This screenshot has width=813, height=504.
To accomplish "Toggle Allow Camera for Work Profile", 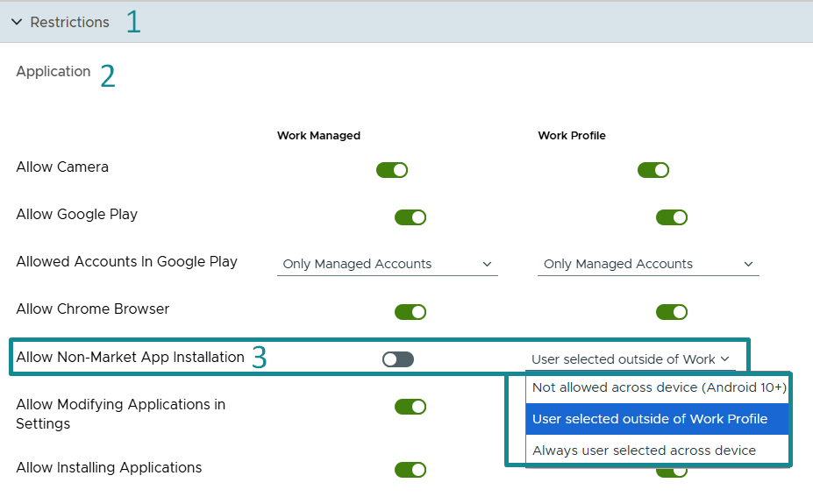I will (x=653, y=170).
